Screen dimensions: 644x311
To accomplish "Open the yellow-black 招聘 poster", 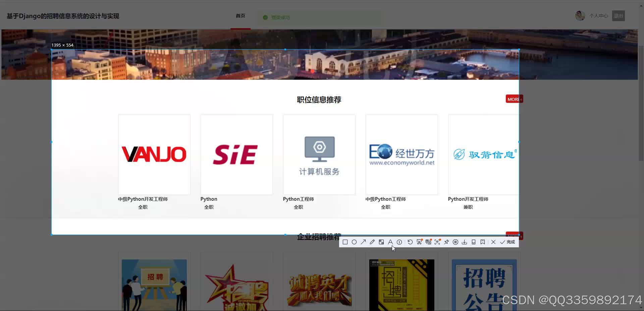I will (402, 285).
